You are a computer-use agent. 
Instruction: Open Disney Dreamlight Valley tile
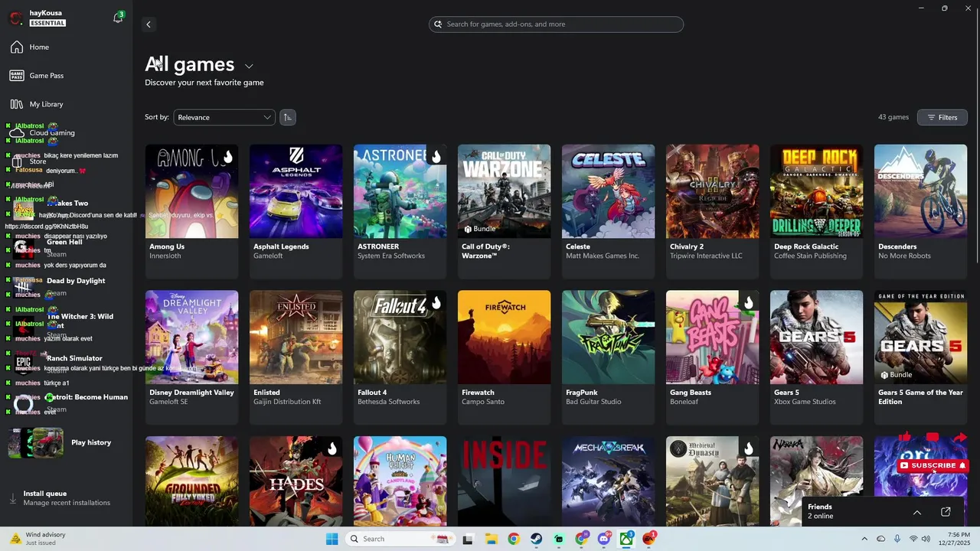[x=191, y=357]
